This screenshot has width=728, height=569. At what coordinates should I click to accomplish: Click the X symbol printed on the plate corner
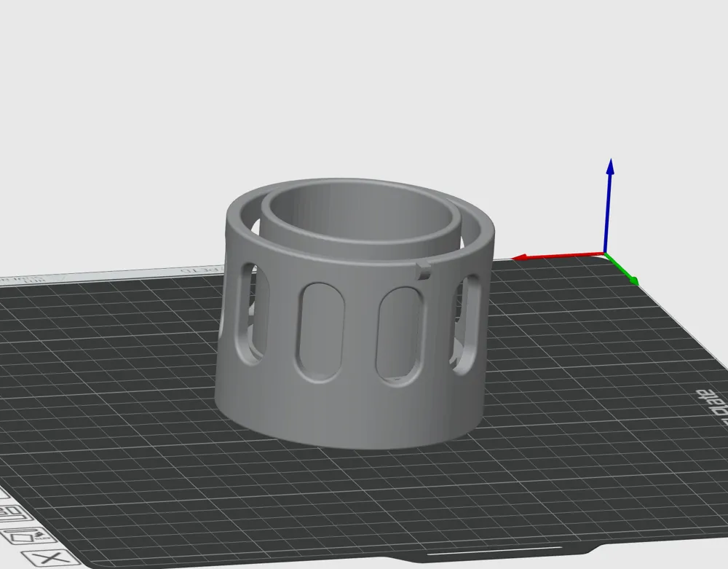[48, 557]
